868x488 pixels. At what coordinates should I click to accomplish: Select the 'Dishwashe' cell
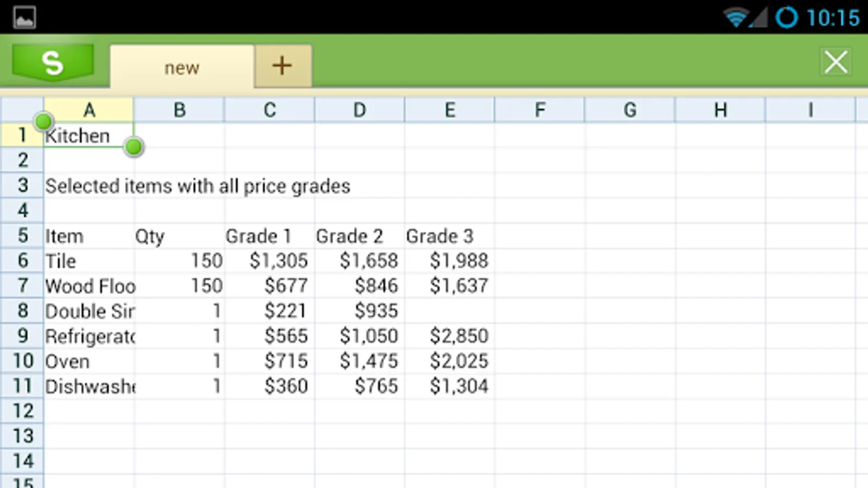[x=89, y=386]
